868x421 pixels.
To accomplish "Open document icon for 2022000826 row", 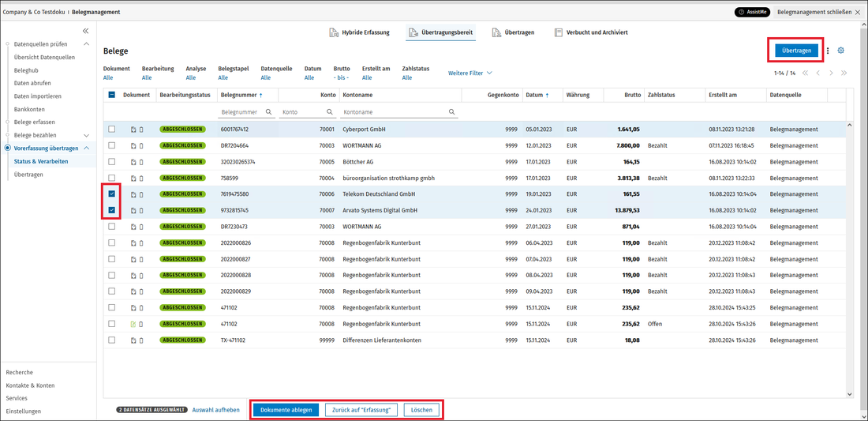I will point(133,243).
